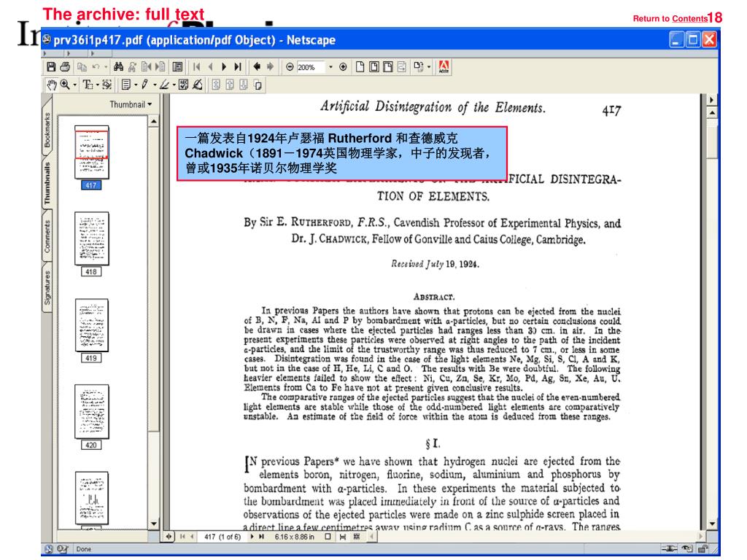Screen dimensions: 747x560
Task: Expand the Note tool options arrow
Action: point(136,85)
